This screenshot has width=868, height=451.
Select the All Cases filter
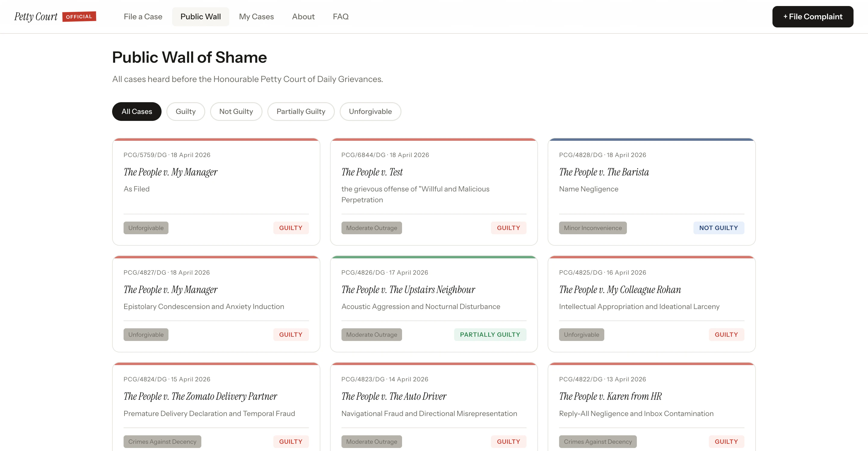137,112
